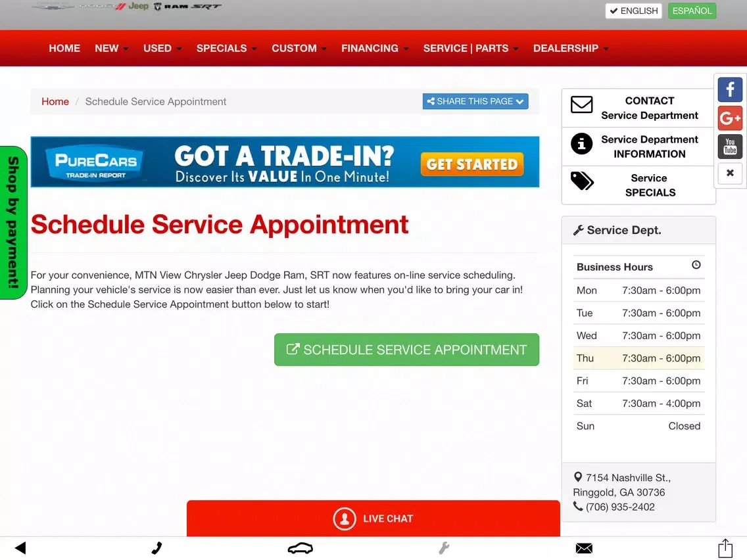Tap the wrench service icon in bottom bar
Image resolution: width=747 pixels, height=560 pixels.
[443, 548]
